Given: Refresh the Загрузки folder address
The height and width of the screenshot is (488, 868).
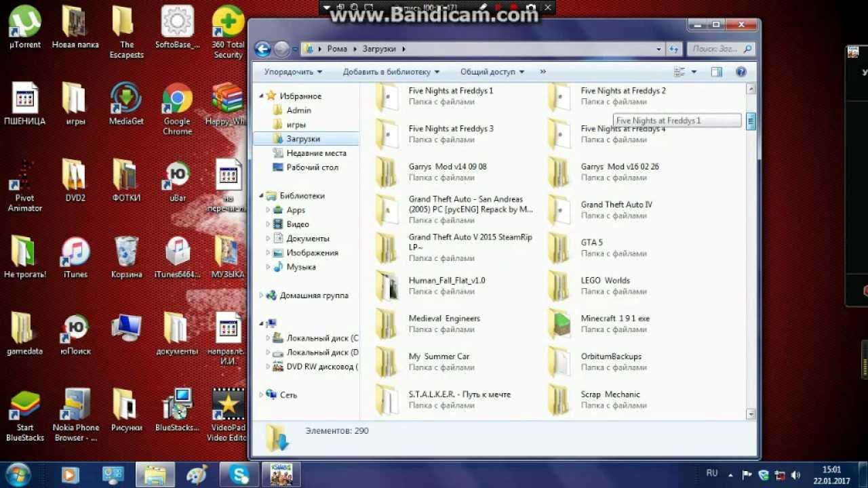Looking at the screenshot, I should pos(673,49).
